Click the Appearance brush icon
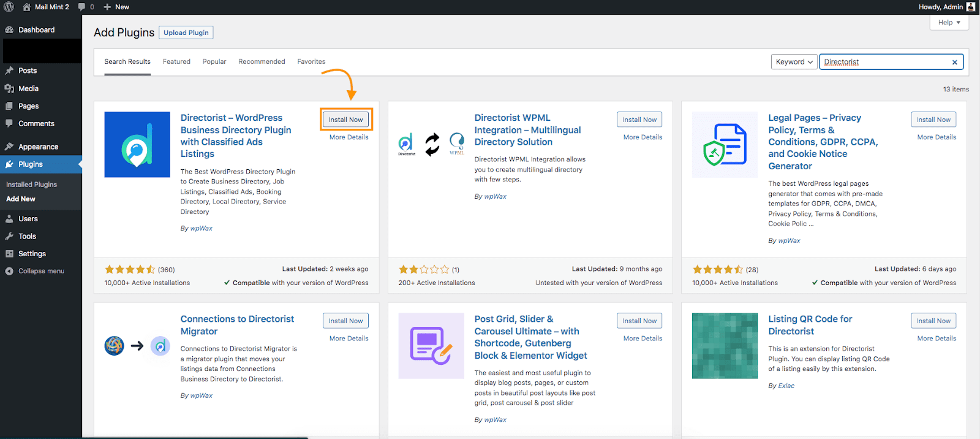 (9, 147)
